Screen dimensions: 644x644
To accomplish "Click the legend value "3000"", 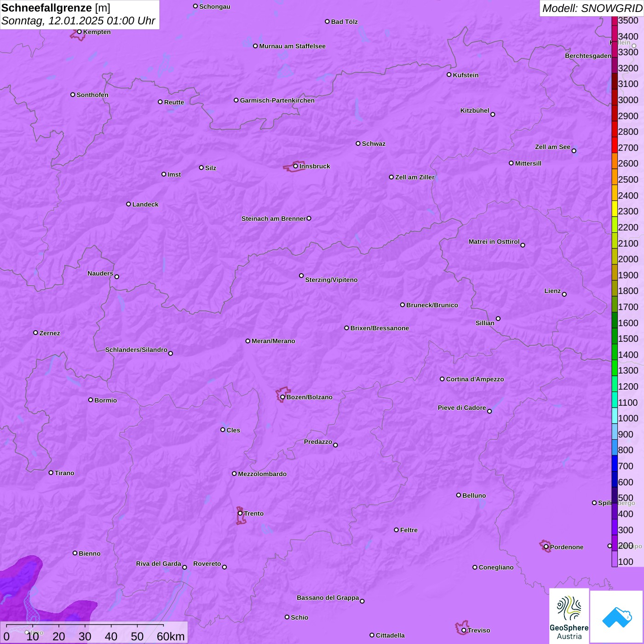I will 628,100.
